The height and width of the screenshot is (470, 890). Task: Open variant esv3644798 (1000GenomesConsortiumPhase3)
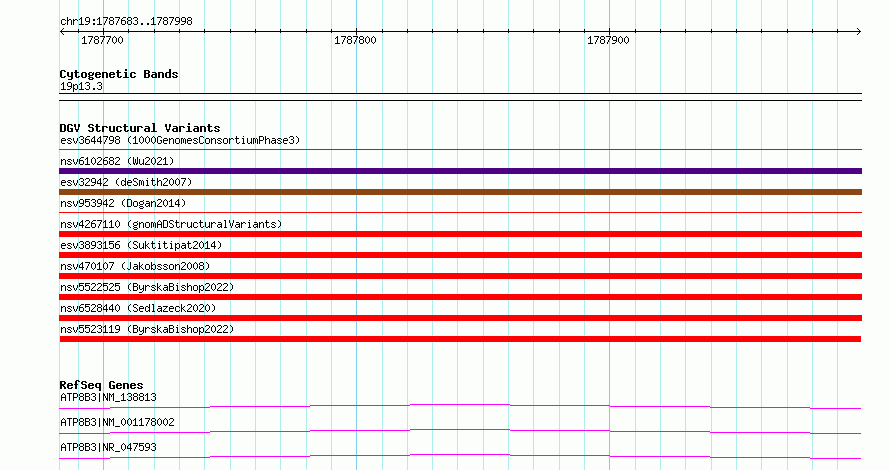point(180,140)
